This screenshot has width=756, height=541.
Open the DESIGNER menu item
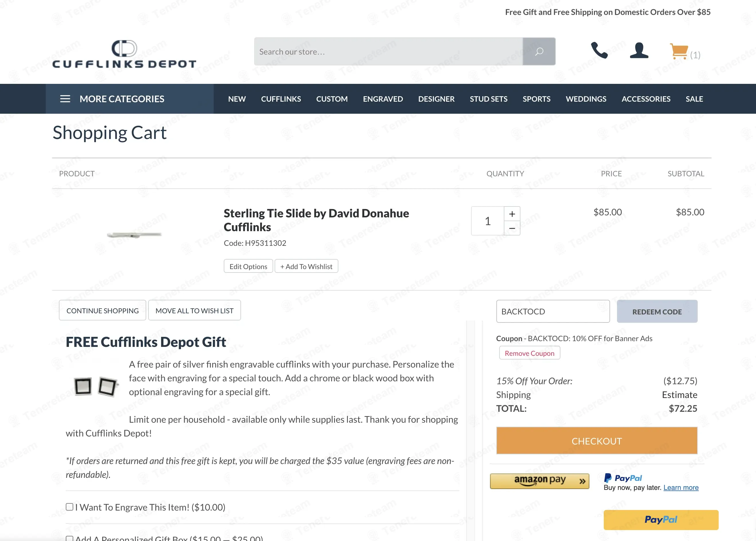coord(436,99)
